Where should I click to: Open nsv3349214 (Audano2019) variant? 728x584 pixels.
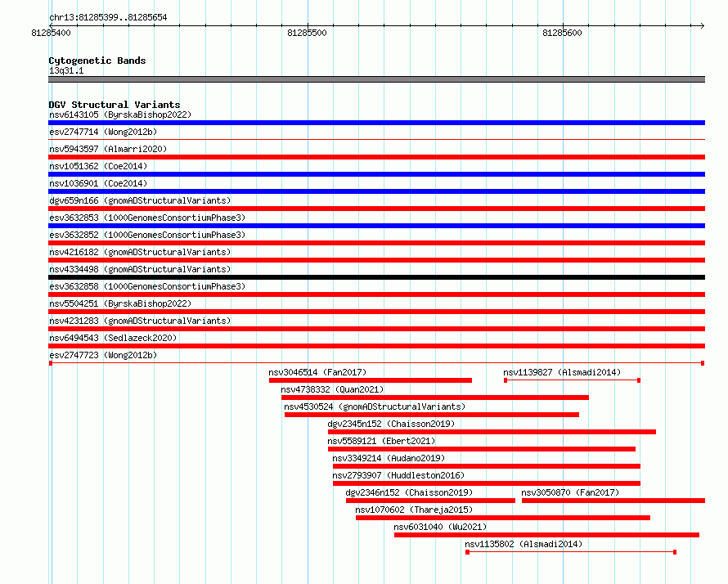[x=389, y=458]
